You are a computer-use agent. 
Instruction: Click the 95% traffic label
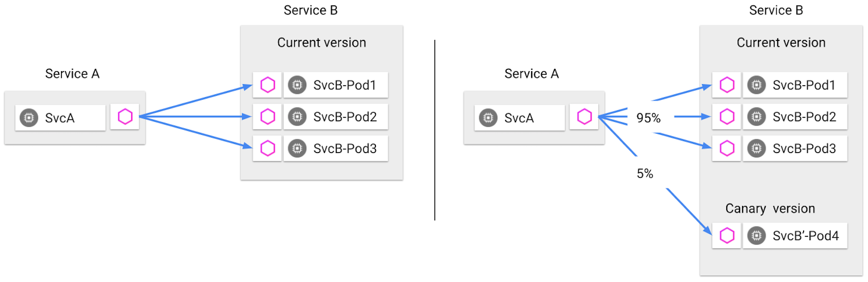point(648,118)
